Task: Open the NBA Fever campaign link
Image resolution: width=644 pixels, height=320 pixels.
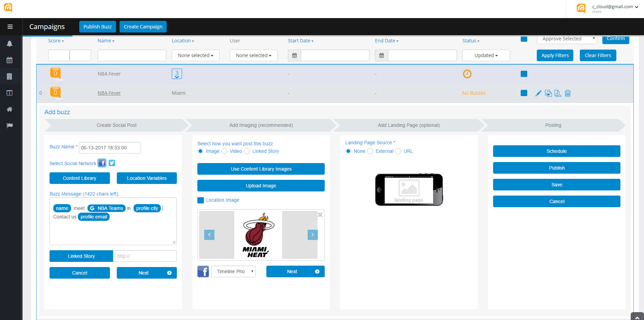Action: [109, 93]
